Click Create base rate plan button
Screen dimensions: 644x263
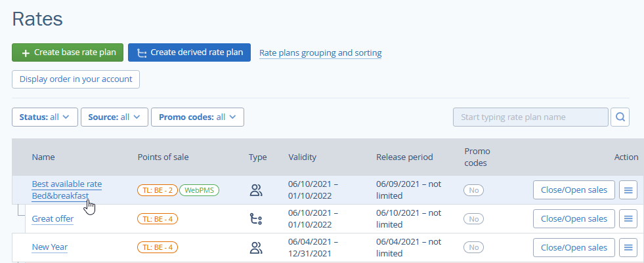pos(68,52)
